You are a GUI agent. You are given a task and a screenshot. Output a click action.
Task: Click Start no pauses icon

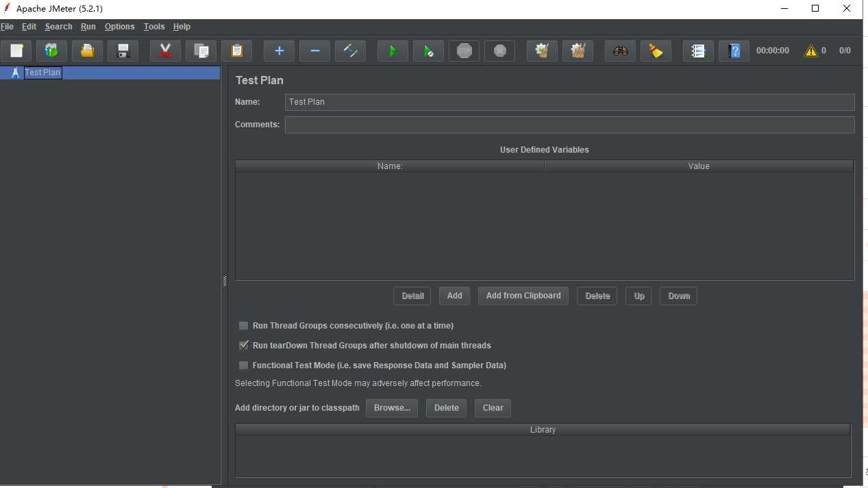(x=428, y=51)
